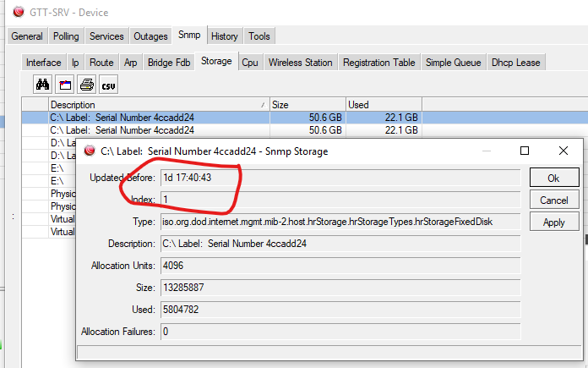Open the History tab
This screenshot has width=588, height=368.
(224, 36)
